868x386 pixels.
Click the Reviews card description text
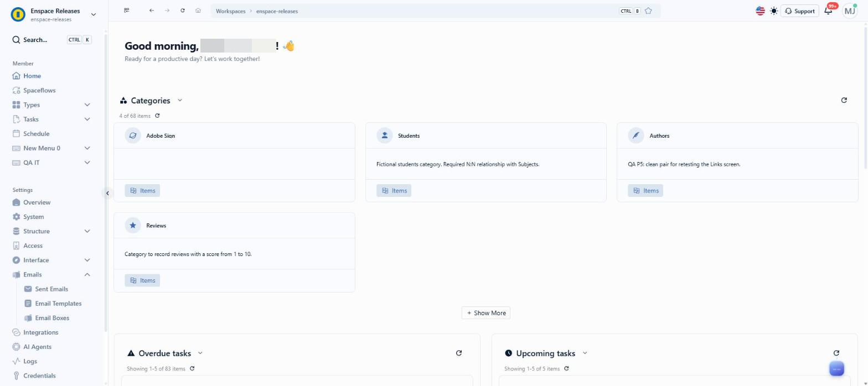click(188, 254)
